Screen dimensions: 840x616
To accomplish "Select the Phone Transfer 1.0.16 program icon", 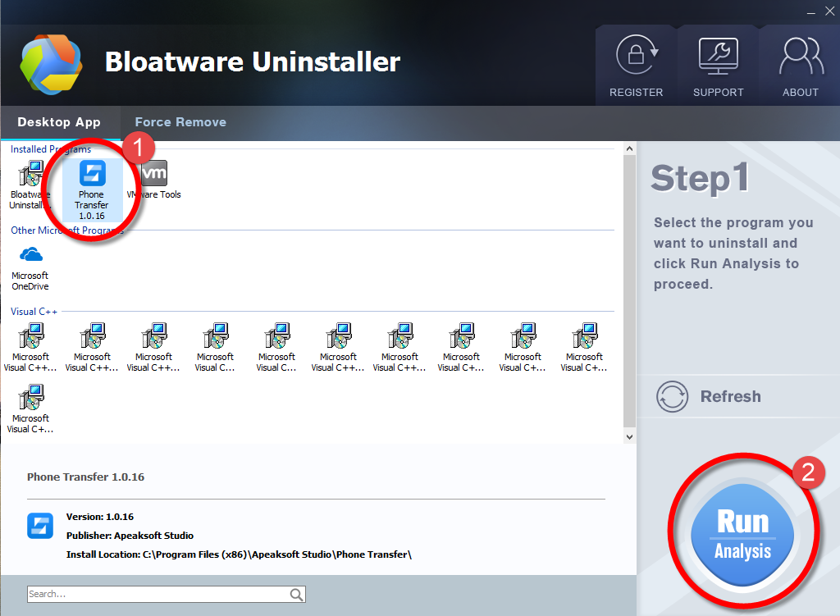I will [x=92, y=190].
